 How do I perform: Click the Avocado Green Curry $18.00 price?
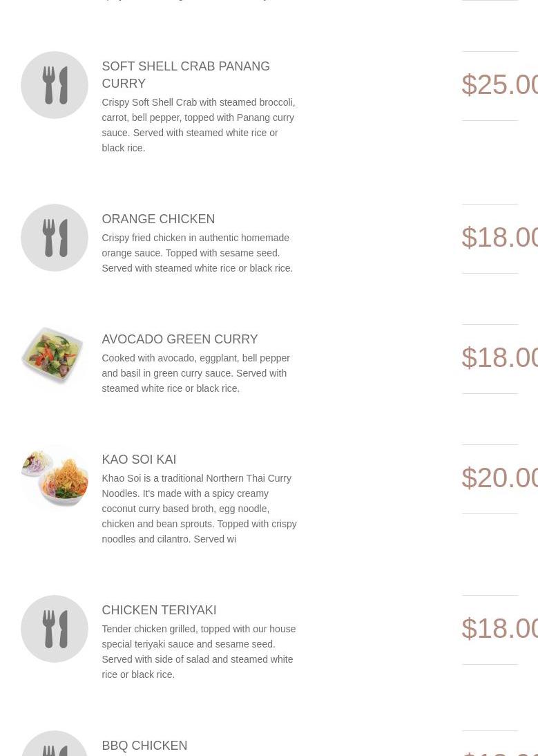point(499,358)
